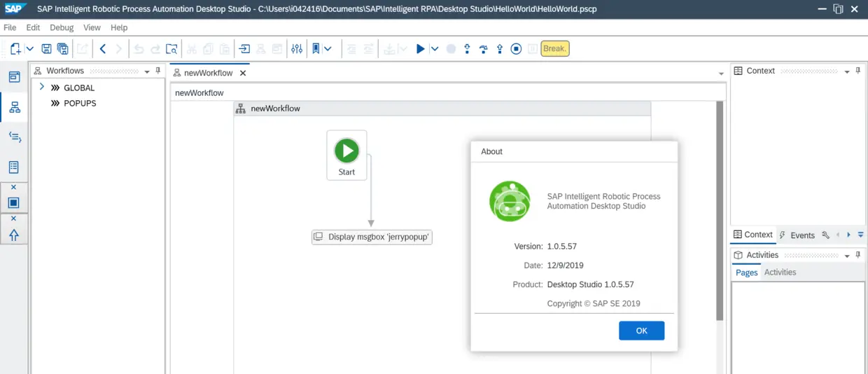Click the Step Over debug icon
Viewport: 868px width, 374px height.
coord(483,49)
